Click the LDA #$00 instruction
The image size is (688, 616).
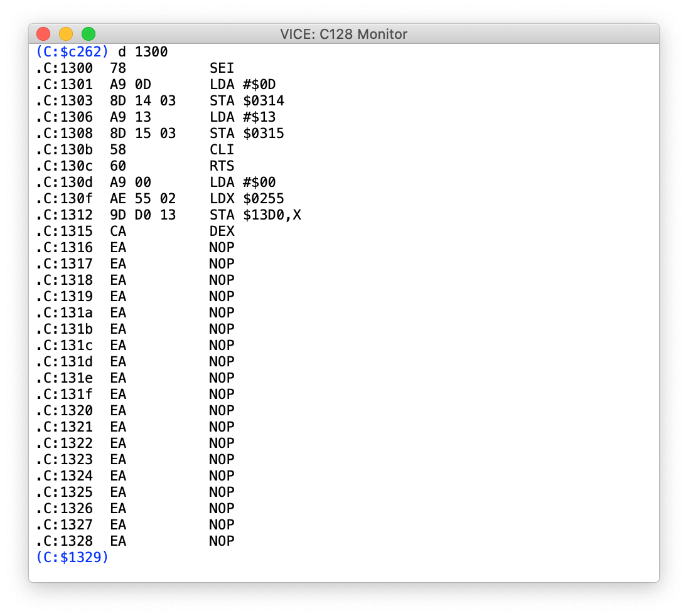pyautogui.click(x=243, y=182)
